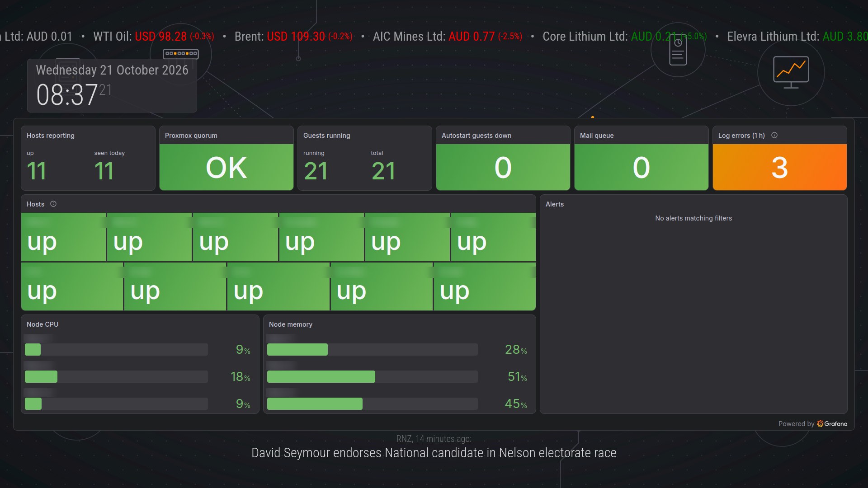
Task: Click the Guests 'total' value 21
Action: click(x=383, y=171)
